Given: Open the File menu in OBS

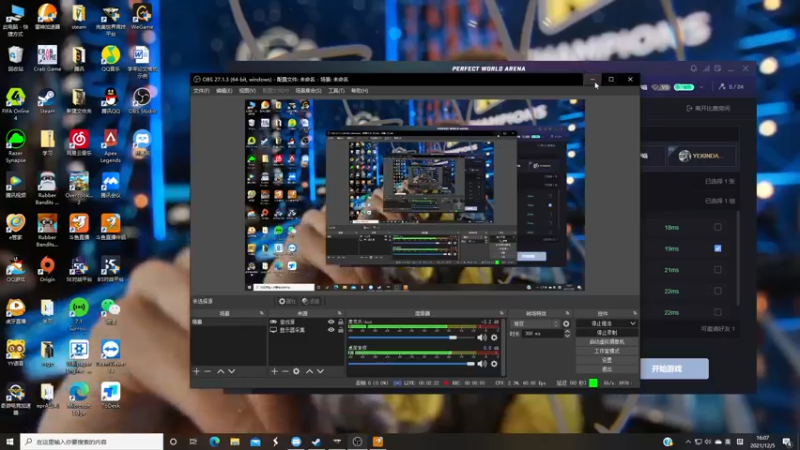Looking at the screenshot, I should click(x=201, y=90).
